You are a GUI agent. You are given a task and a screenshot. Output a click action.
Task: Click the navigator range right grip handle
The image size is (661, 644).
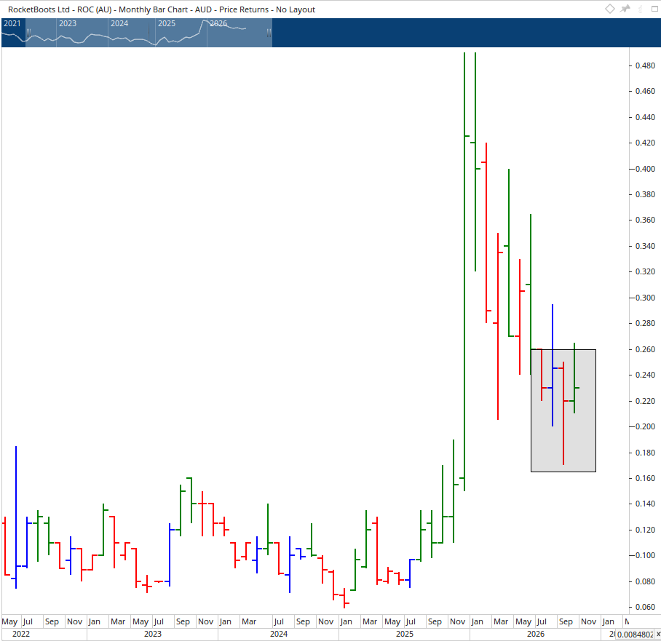coord(269,33)
